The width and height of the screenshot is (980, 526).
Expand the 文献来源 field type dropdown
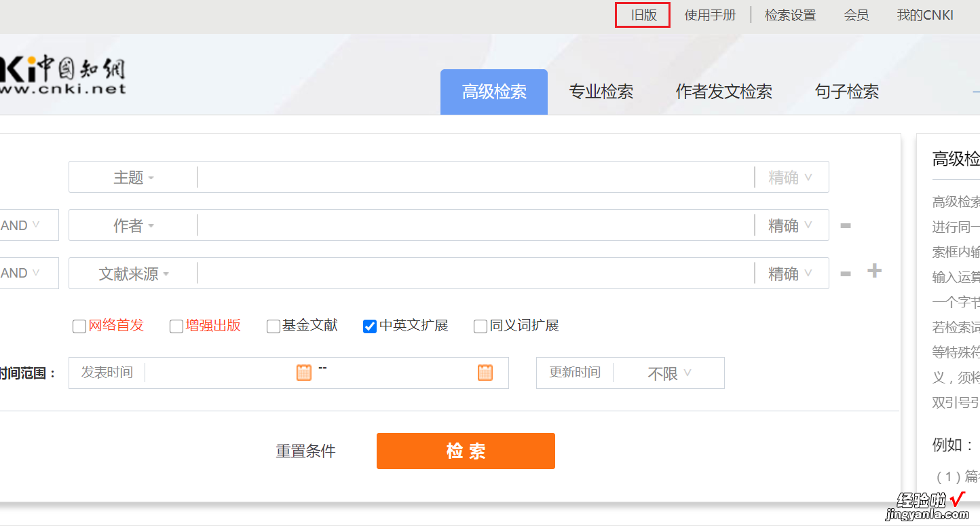click(x=134, y=274)
